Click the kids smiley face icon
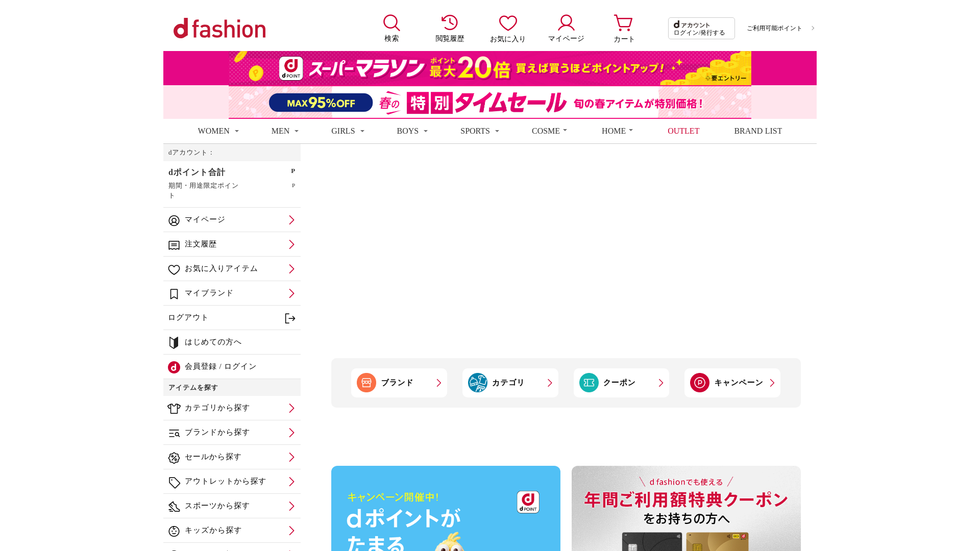This screenshot has width=980, height=551. pos(174,531)
